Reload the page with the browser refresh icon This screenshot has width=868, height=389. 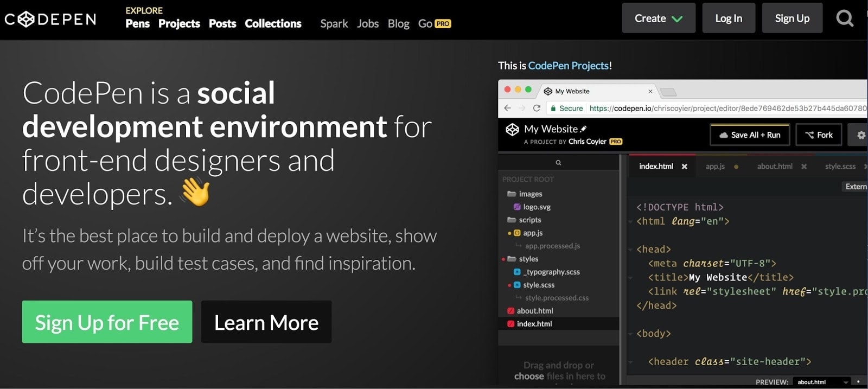(537, 108)
